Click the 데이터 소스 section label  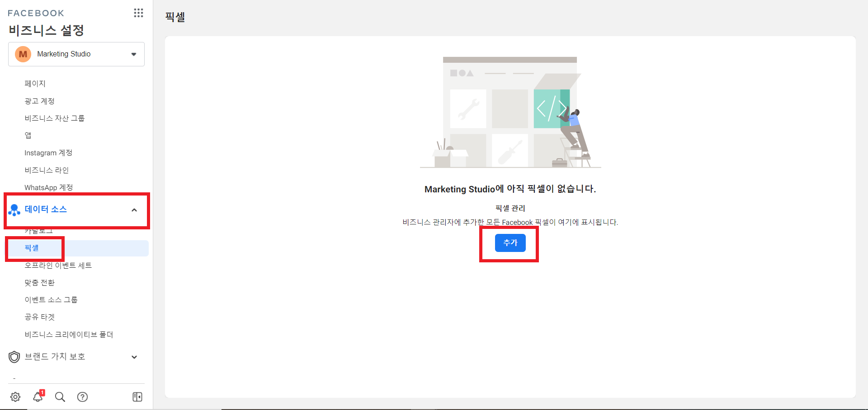[x=46, y=209]
